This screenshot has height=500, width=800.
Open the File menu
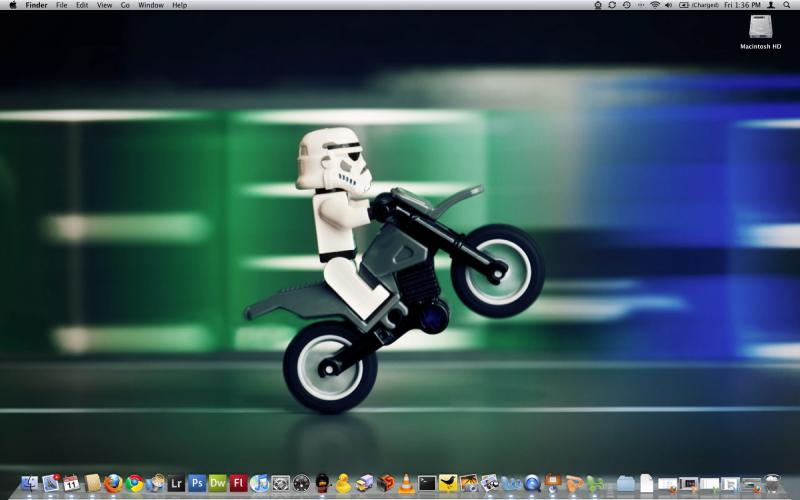pyautogui.click(x=61, y=5)
